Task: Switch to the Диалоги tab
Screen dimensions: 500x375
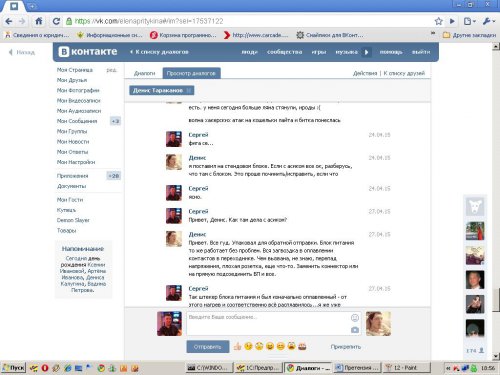Action: coord(145,73)
